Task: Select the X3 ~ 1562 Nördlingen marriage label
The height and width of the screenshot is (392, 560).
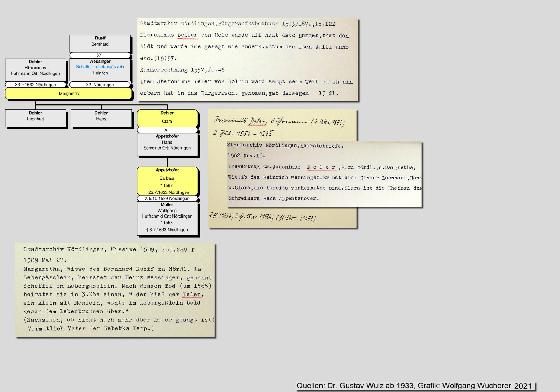Action: (35, 85)
